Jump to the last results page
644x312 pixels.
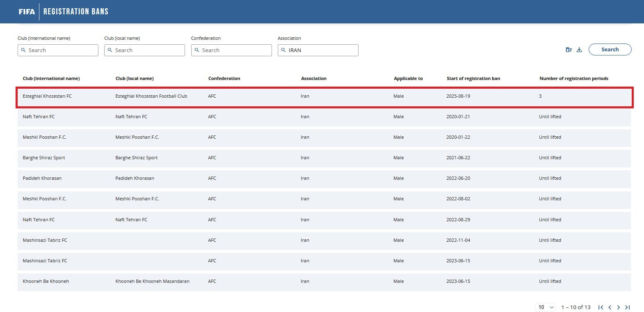click(x=628, y=307)
